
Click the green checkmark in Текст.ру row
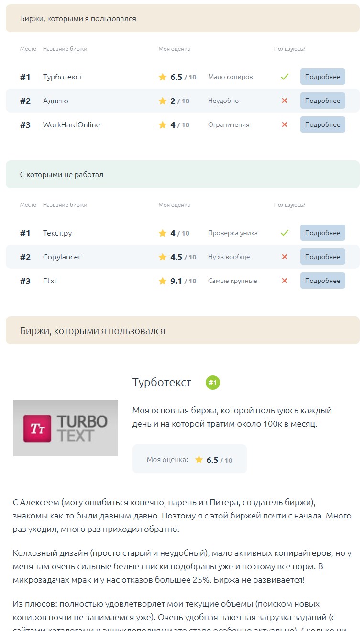(x=285, y=233)
